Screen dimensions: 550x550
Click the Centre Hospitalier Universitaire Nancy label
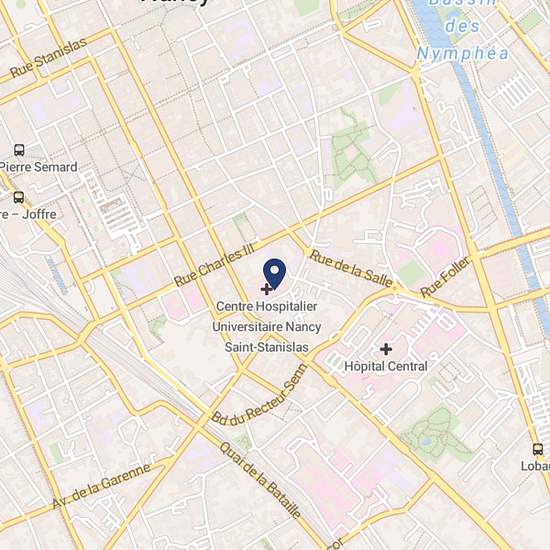pos(267,317)
